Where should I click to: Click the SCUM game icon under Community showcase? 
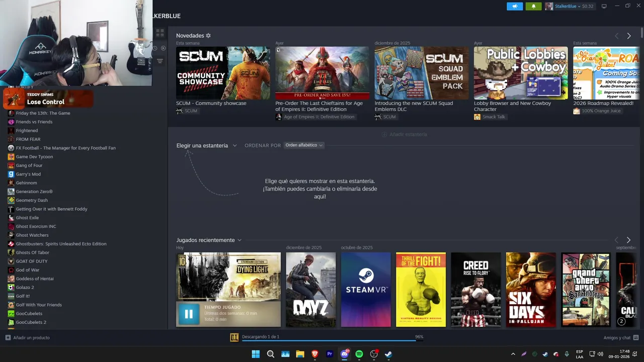pyautogui.click(x=180, y=111)
